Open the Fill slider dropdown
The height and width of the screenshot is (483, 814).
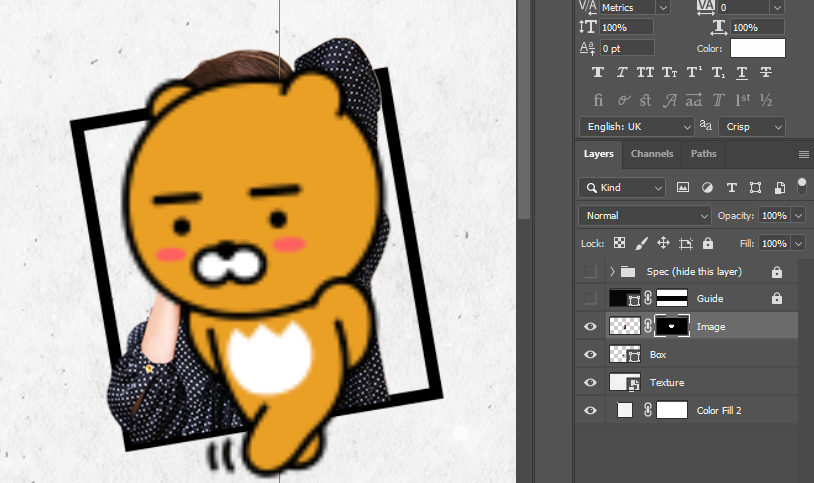[798, 244]
